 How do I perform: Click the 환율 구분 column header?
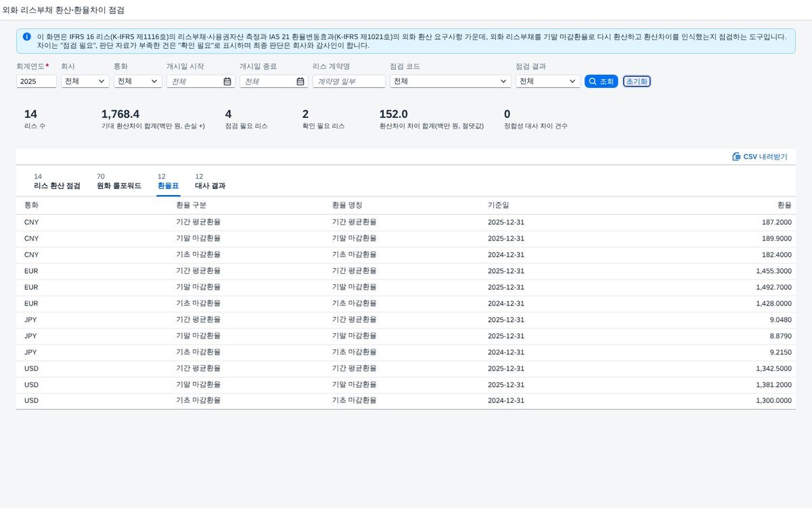pos(191,205)
